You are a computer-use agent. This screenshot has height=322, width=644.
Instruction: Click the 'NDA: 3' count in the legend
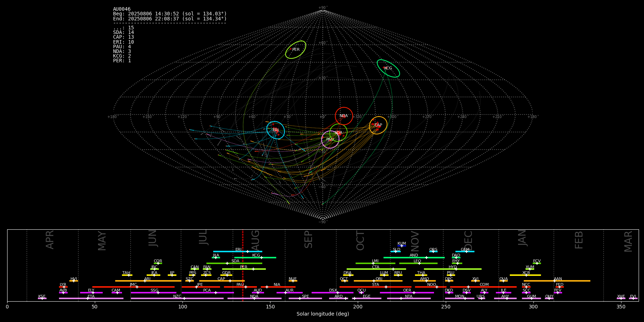click(x=122, y=52)
